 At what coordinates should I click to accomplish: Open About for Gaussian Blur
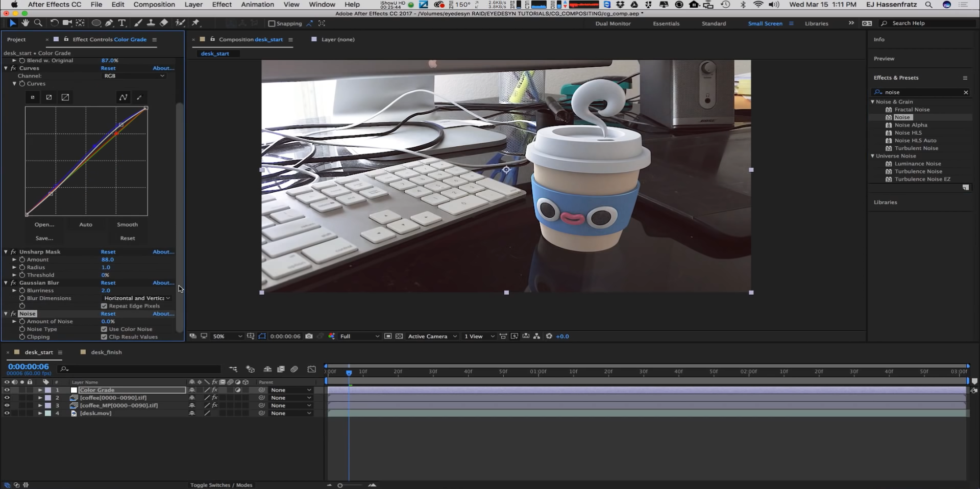tap(163, 283)
